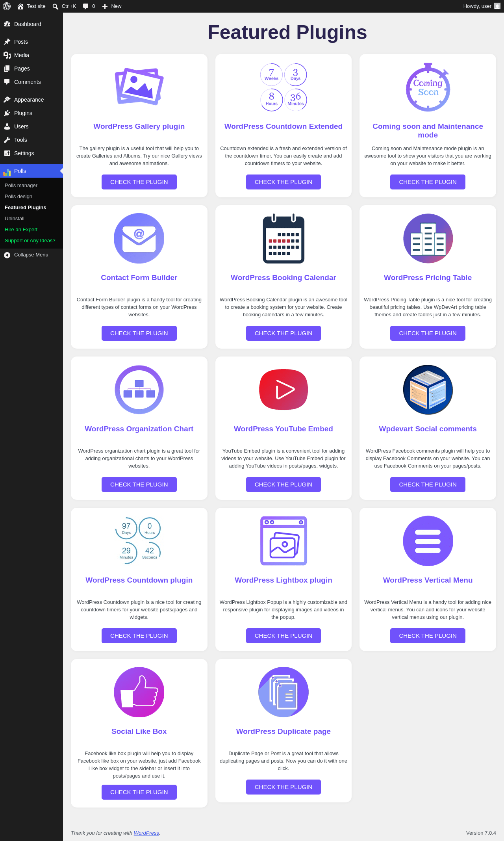This screenshot has height=841, width=504.
Task: Check the Social comments plugin button
Action: (x=428, y=485)
